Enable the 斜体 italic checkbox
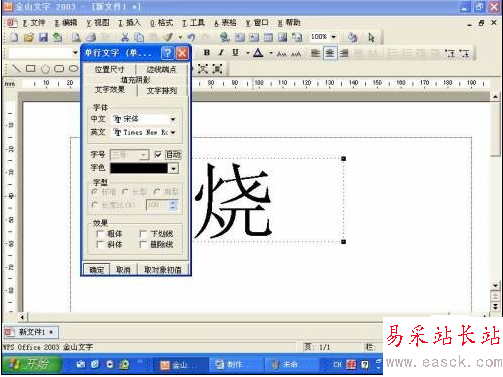503x377 pixels. click(100, 244)
